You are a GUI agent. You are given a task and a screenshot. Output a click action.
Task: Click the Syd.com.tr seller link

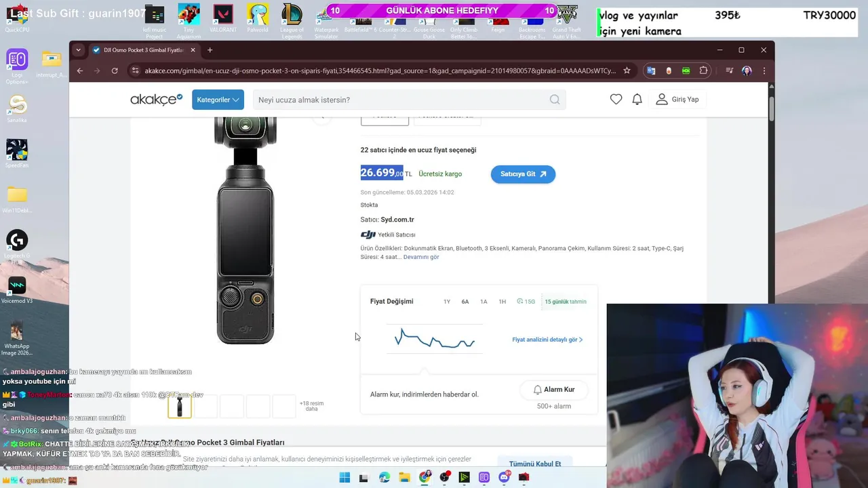pos(397,220)
